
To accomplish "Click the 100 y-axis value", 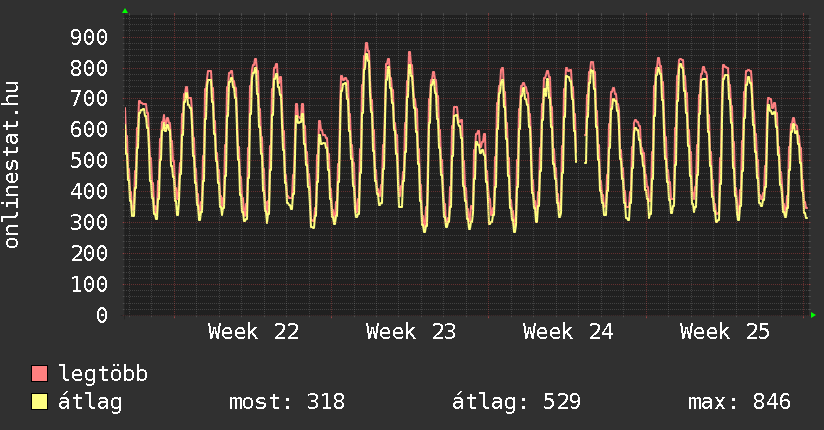I will 89,284.
